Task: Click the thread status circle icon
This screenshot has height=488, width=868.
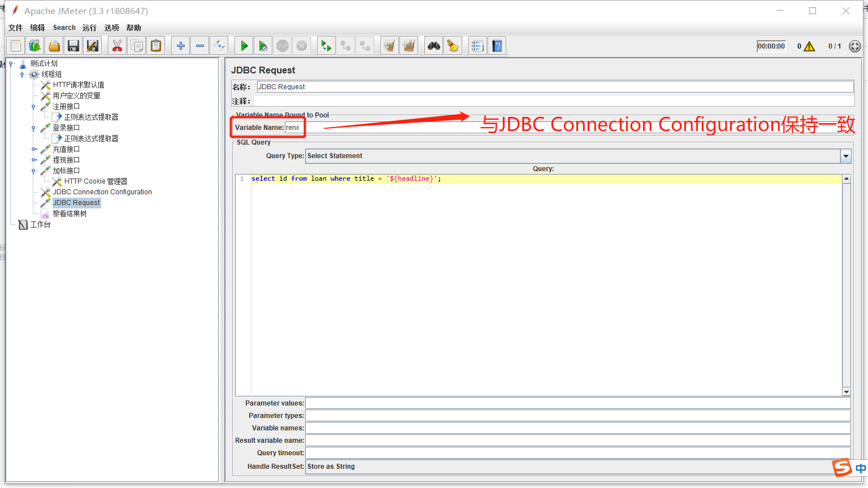Action: (x=855, y=46)
